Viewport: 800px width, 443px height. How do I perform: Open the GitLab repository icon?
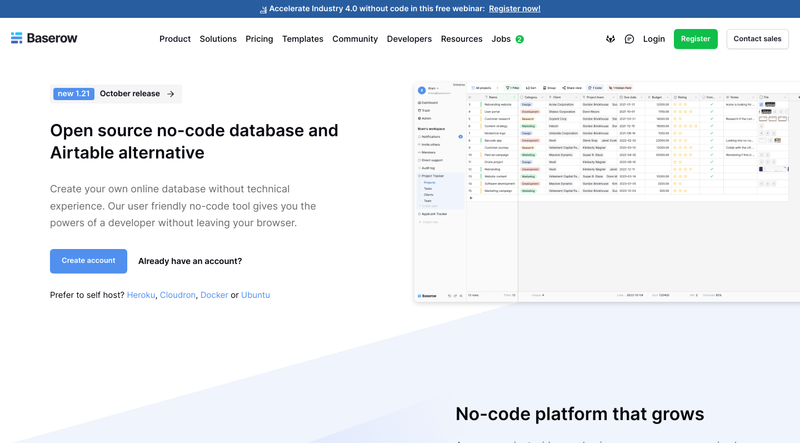click(x=610, y=39)
